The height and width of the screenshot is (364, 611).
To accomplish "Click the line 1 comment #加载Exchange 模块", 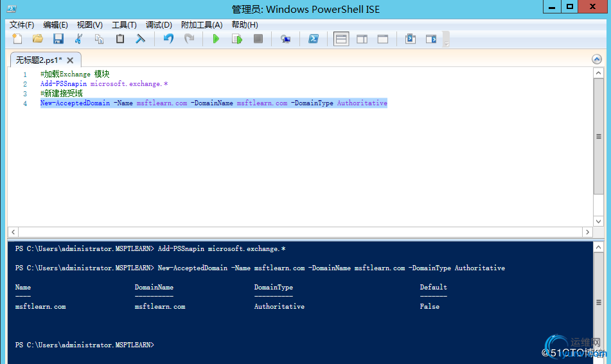I will [x=75, y=74].
